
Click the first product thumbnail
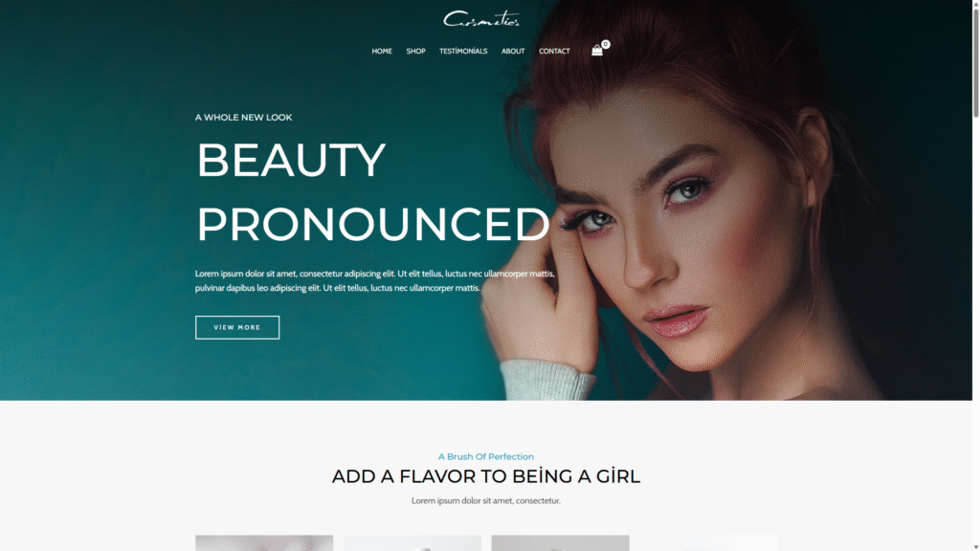click(264, 543)
